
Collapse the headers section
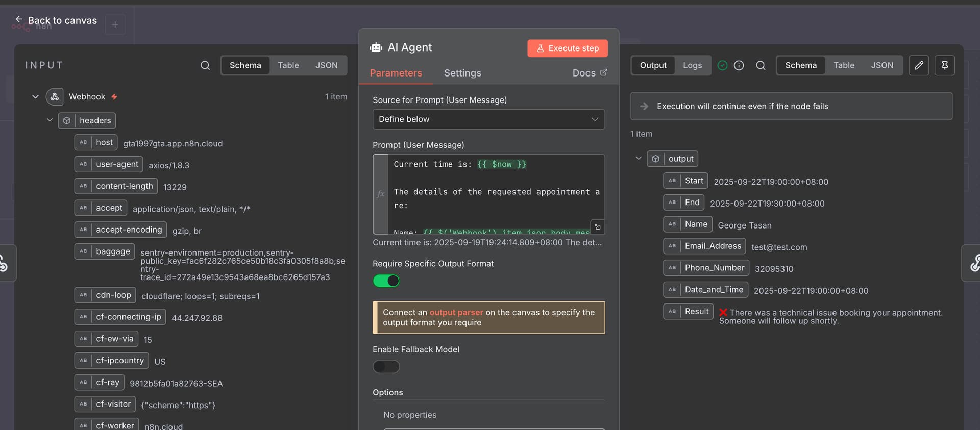coord(50,120)
